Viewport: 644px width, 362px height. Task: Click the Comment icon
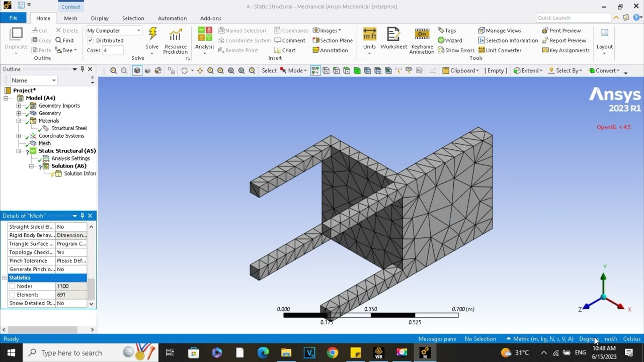(x=290, y=40)
